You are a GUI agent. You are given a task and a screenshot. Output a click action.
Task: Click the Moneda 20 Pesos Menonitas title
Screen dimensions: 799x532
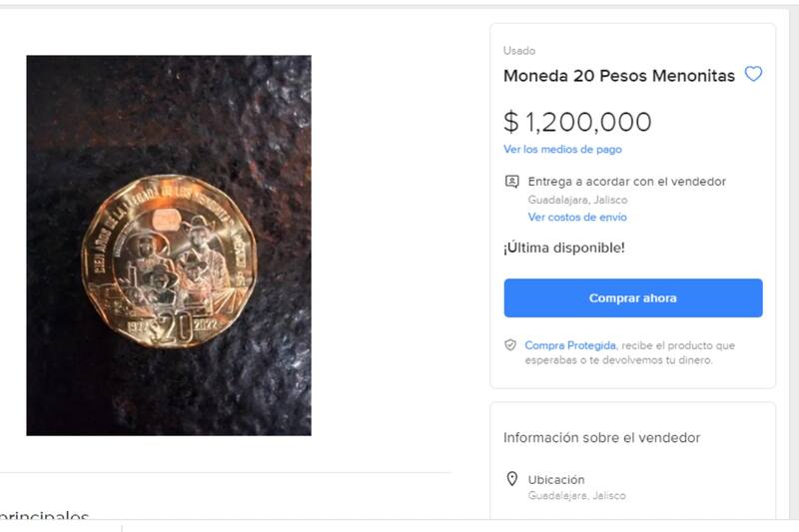pos(619,75)
